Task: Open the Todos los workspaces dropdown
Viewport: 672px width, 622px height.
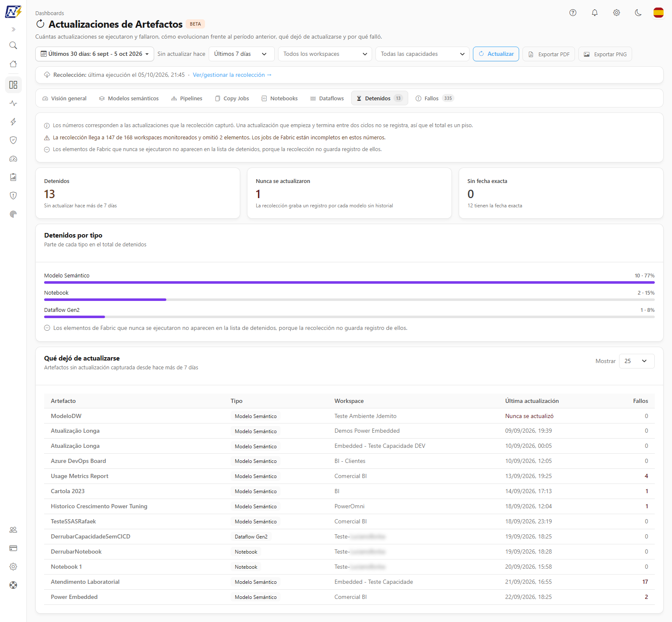Action: pyautogui.click(x=325, y=54)
